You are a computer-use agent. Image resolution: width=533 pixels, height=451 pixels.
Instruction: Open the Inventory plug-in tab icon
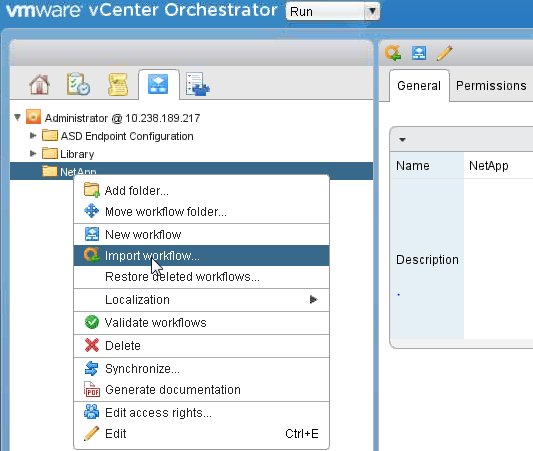[197, 84]
